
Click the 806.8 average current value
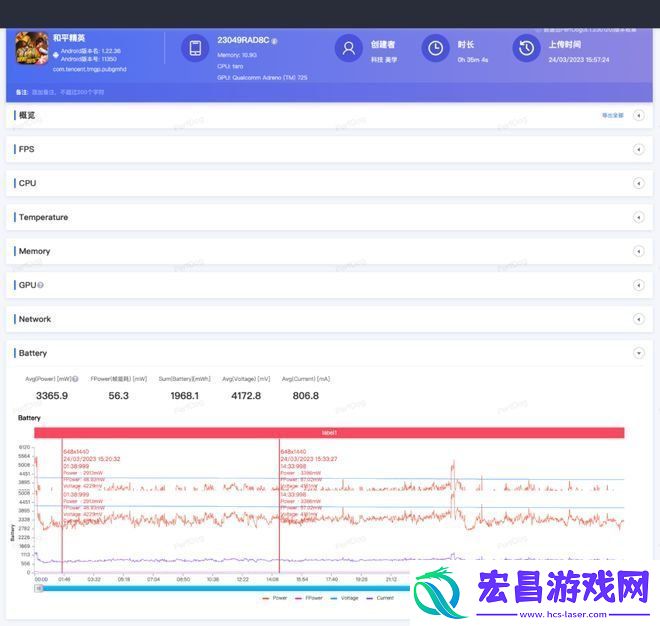click(306, 396)
